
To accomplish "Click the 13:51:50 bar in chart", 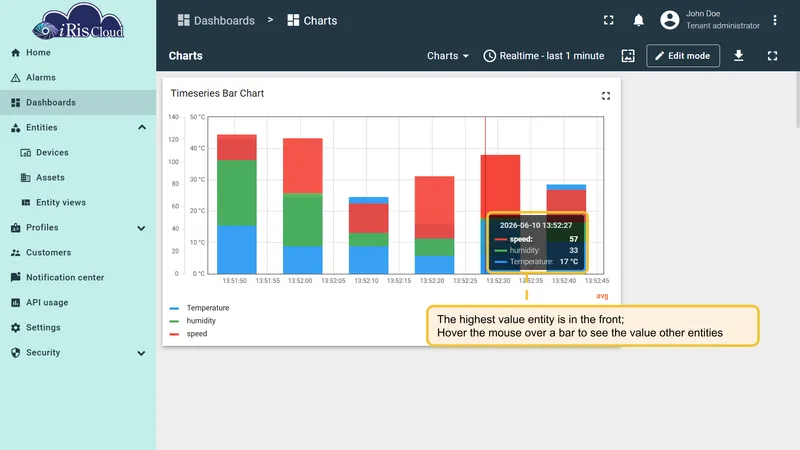I will point(237,204).
